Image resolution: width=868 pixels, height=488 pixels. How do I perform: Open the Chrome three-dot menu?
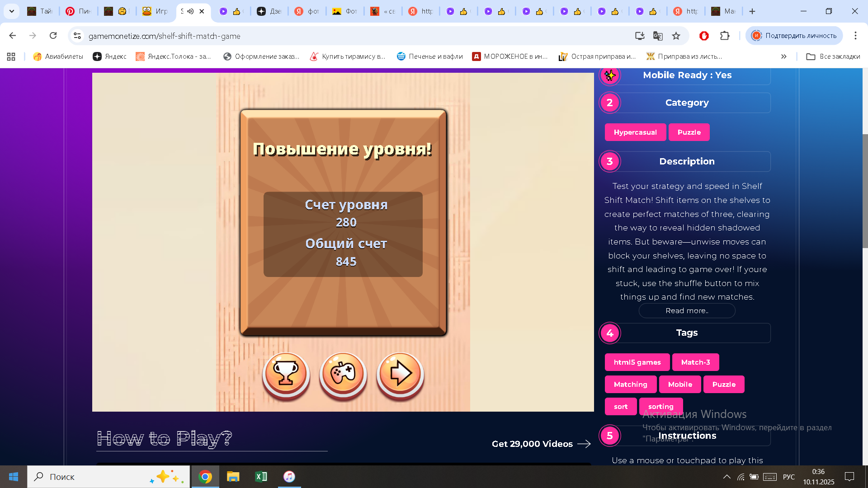coord(854,36)
